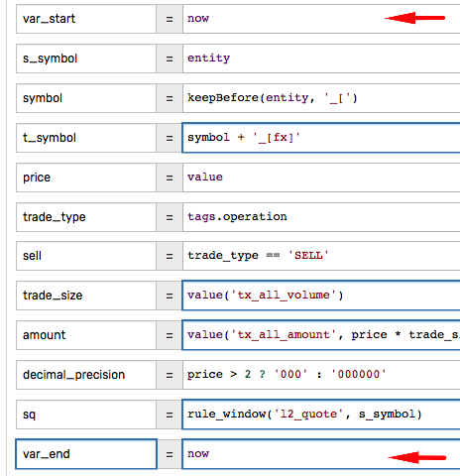Click the rule_window('l2_quote', s_symbol) field

point(321,415)
